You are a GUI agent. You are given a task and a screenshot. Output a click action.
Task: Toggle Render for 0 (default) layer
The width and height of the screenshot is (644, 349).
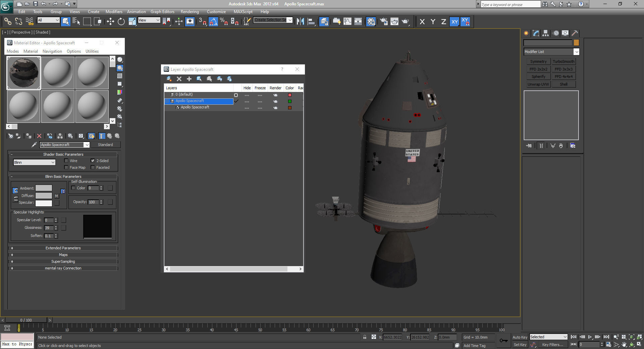pos(275,95)
